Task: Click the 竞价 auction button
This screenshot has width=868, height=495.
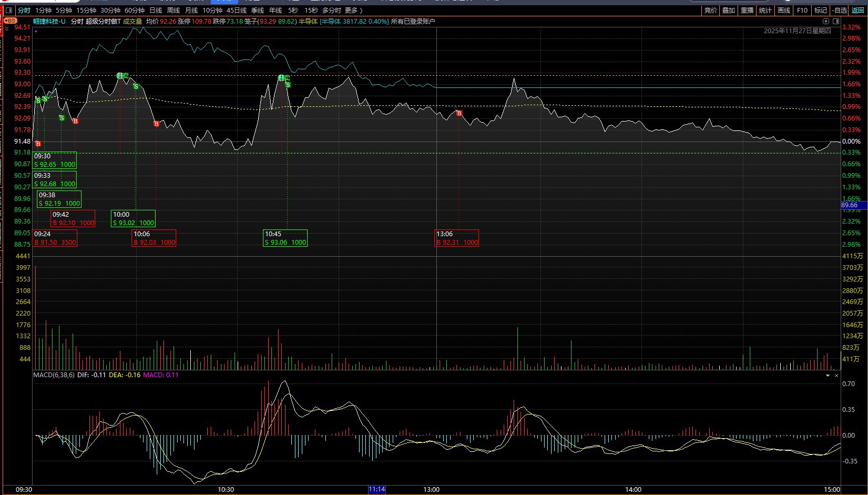Action: [711, 11]
